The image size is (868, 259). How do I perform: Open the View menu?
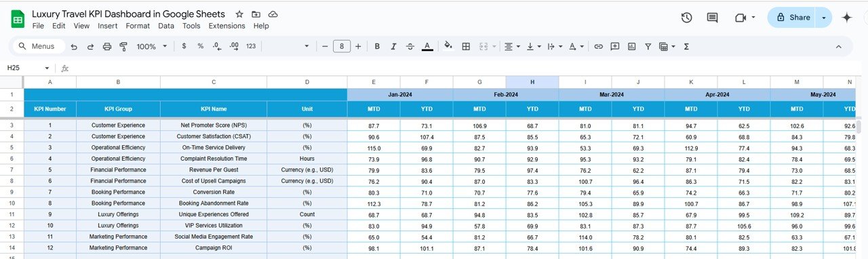[81, 26]
